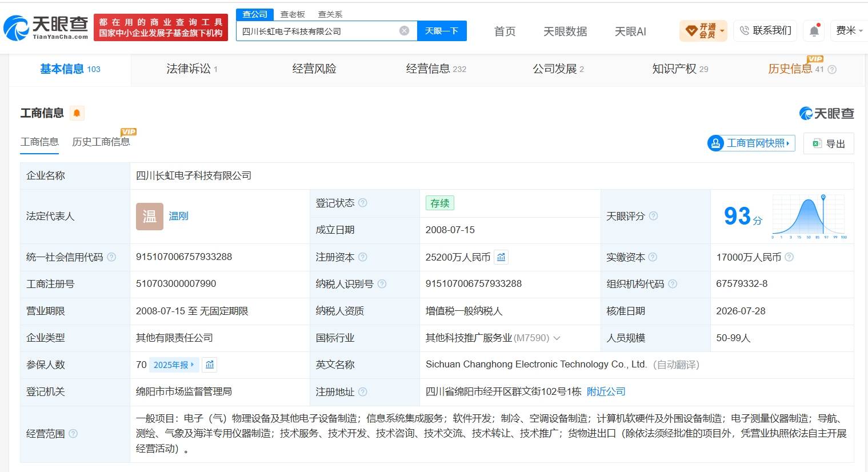Click the English name Sichuan Changhong Electronic Technology

tap(536, 365)
